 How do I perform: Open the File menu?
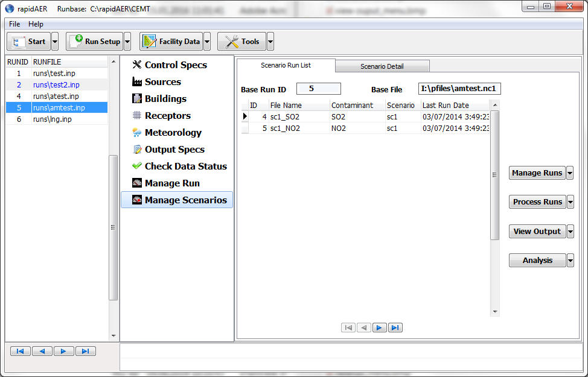(14, 24)
